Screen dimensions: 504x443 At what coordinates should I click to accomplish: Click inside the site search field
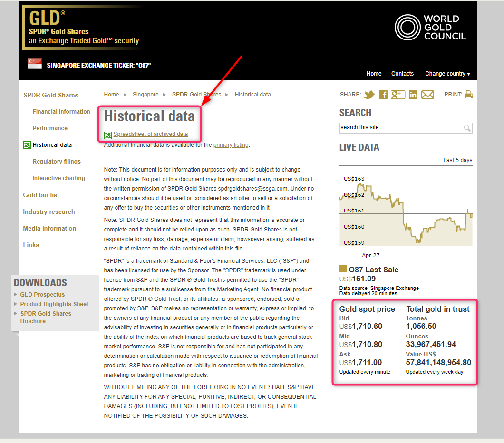tap(399, 128)
